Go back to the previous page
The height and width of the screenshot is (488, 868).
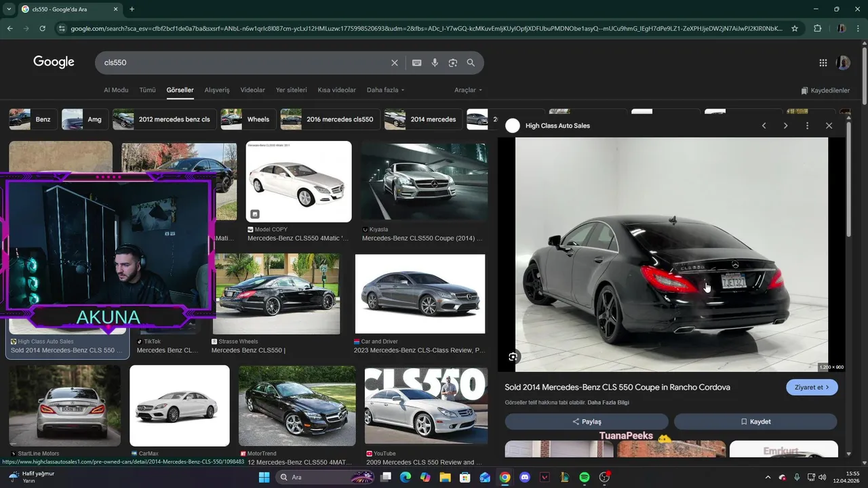click(x=9, y=28)
